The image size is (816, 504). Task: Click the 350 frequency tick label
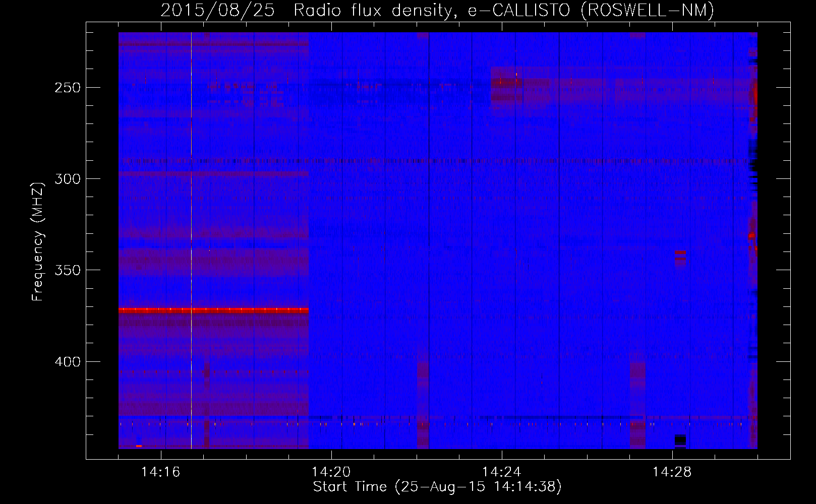[x=68, y=271]
